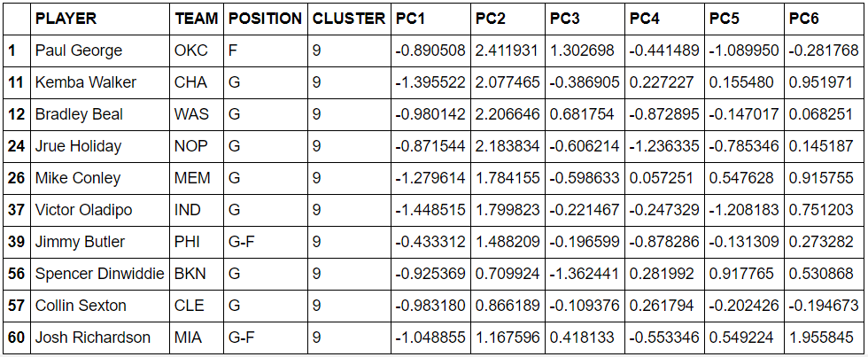Click the POSITION column header
The image size is (868, 357).
tap(265, 19)
